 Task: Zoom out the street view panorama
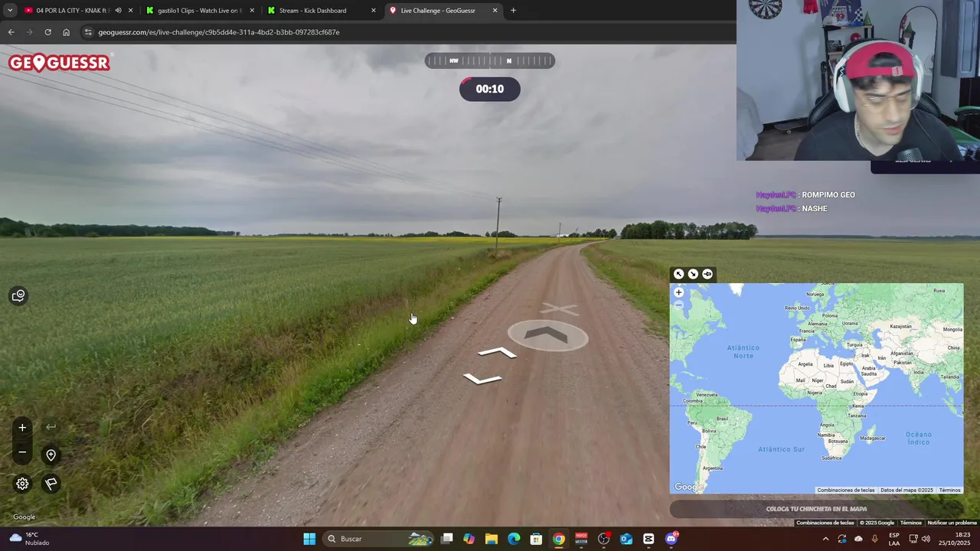coord(22,452)
